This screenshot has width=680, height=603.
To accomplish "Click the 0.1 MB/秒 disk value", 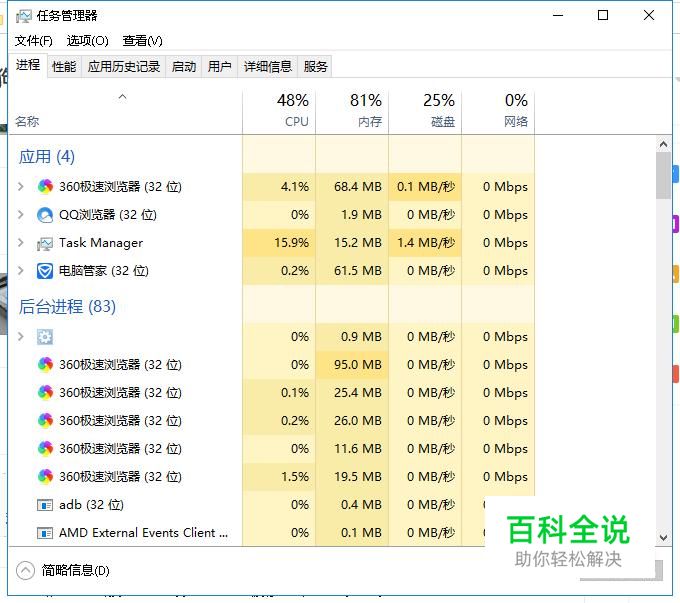I will point(426,187).
